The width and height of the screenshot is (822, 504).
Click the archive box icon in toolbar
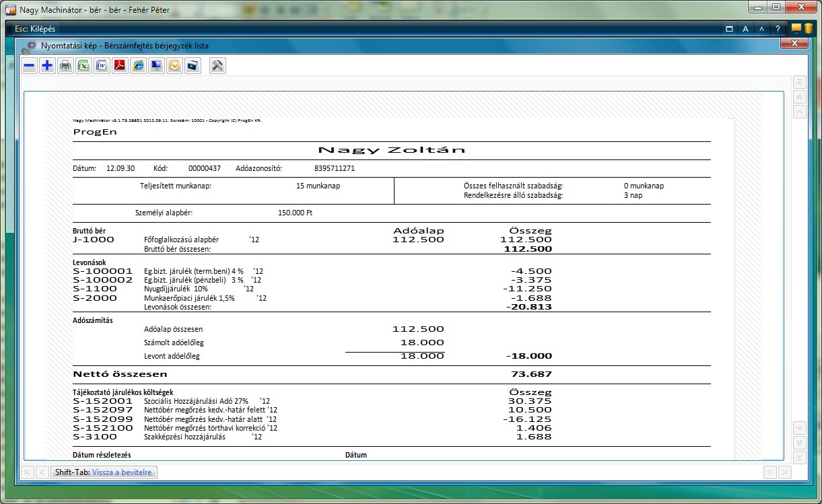point(193,66)
